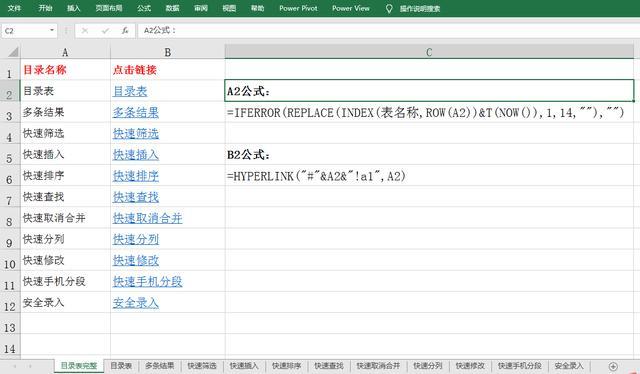Click the previous sheet navigation arrow
640x374 pixels.
pyautogui.click(x=15, y=366)
